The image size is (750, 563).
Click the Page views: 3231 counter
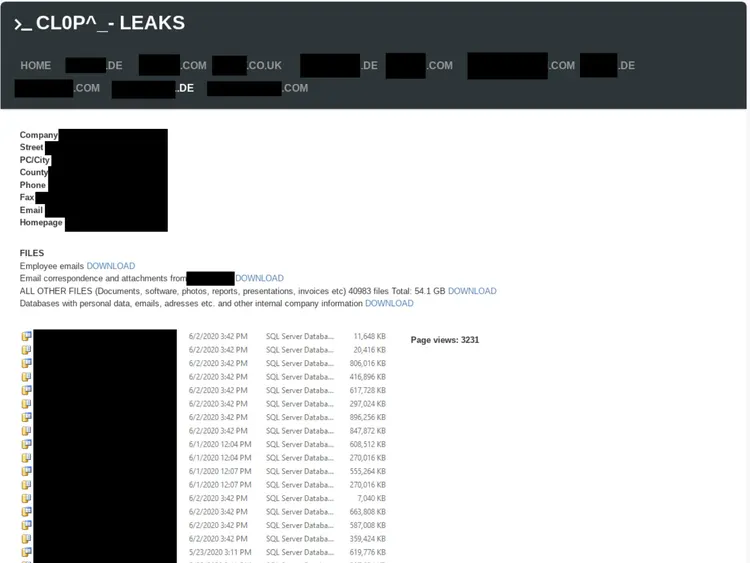(x=445, y=340)
